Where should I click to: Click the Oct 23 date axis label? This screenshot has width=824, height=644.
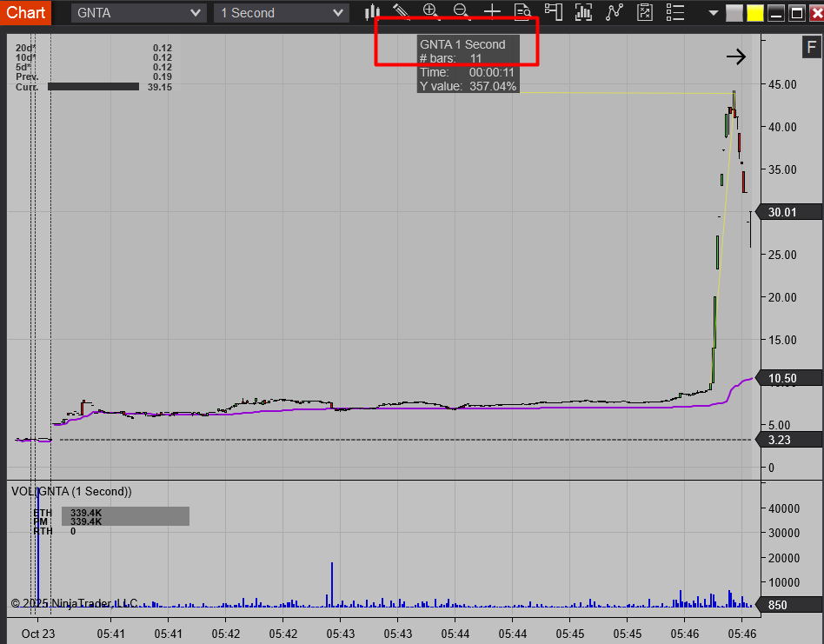(x=38, y=634)
